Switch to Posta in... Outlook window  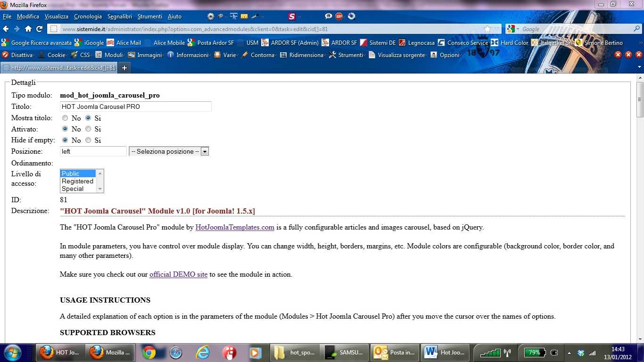point(395,352)
